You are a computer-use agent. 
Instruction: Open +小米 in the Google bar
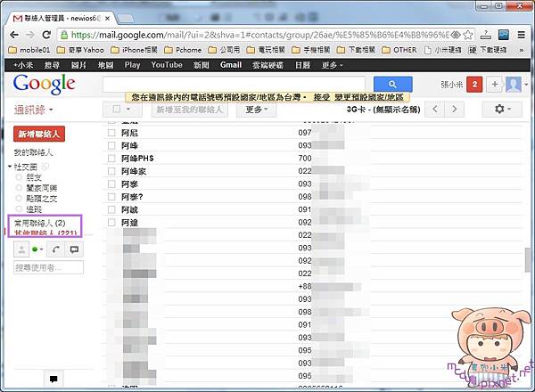(x=23, y=65)
